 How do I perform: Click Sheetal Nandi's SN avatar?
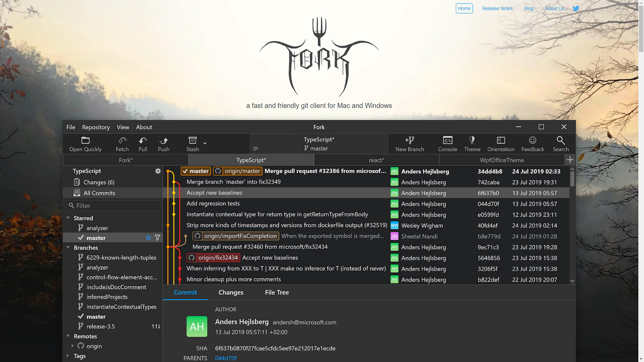click(x=395, y=236)
